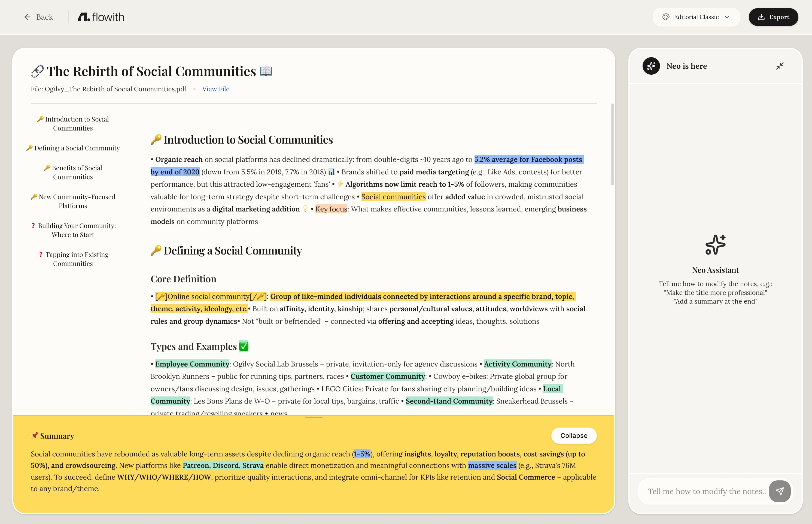The height and width of the screenshot is (524, 812).
Task: Collapse the Summary panel
Action: pyautogui.click(x=573, y=435)
